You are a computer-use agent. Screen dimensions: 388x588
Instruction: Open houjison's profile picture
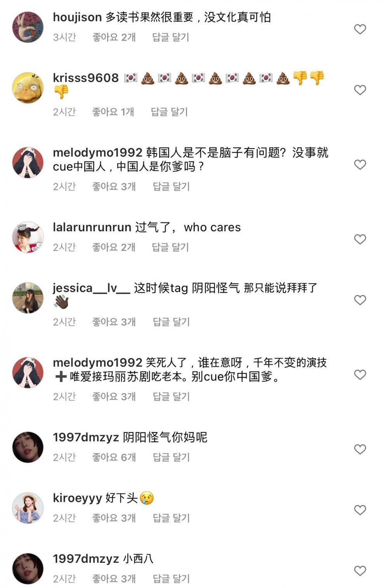(28, 27)
